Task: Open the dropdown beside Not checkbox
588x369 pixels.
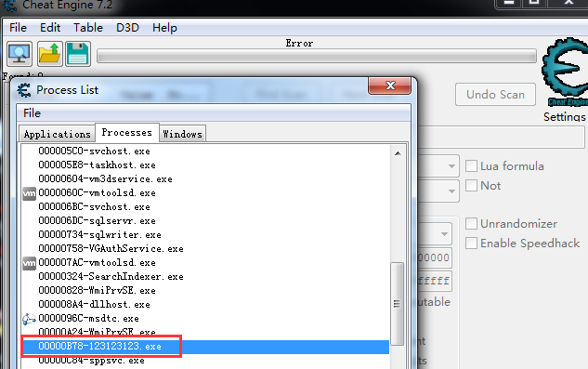Action: (451, 191)
